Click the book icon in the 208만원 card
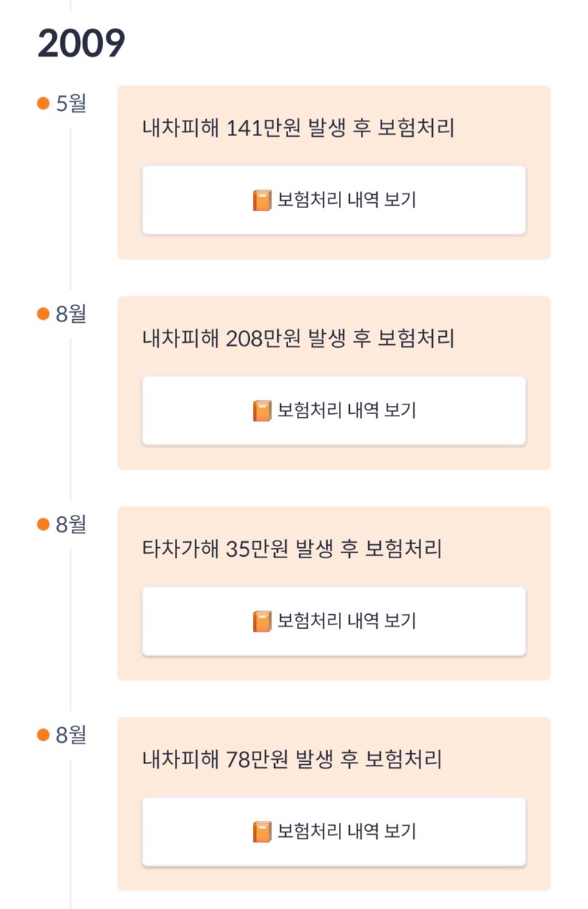The image size is (588, 909). (x=262, y=410)
